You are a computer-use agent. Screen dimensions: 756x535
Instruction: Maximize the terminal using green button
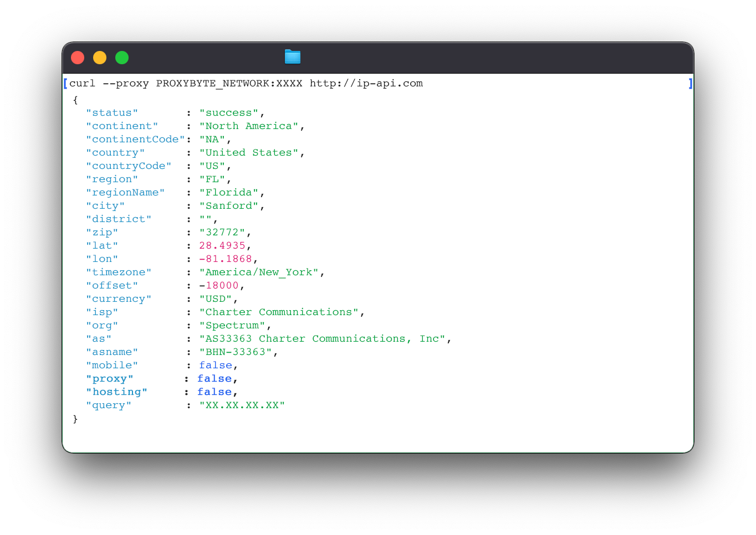(122, 58)
